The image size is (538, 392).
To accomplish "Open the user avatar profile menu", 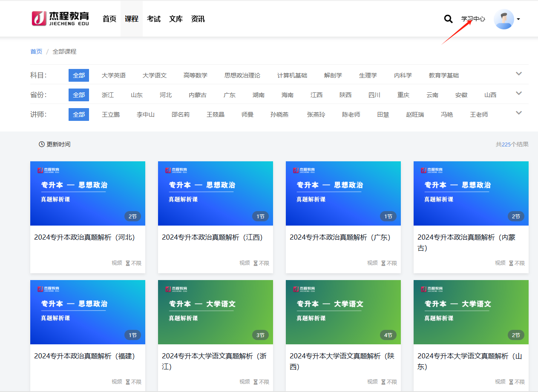I will (x=503, y=19).
